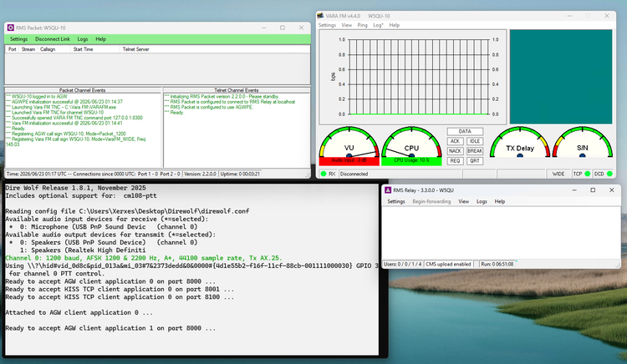Open Logs menu in RMS Relay
Image resolution: width=627 pixels, height=364 pixels.
482,201
